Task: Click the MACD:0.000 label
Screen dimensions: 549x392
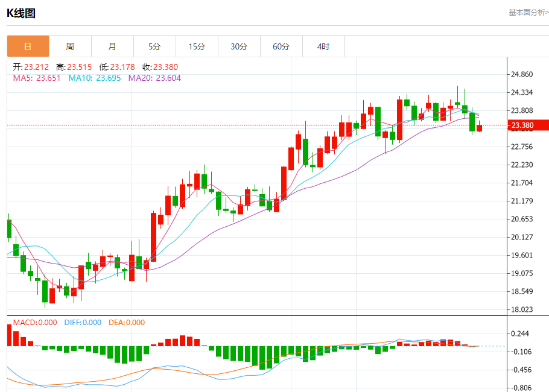Action: 35,323
